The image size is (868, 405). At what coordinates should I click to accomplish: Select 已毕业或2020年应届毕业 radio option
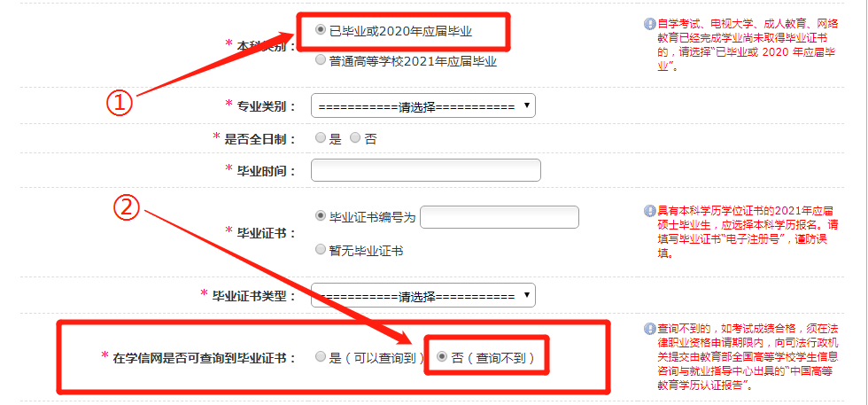pos(320,30)
